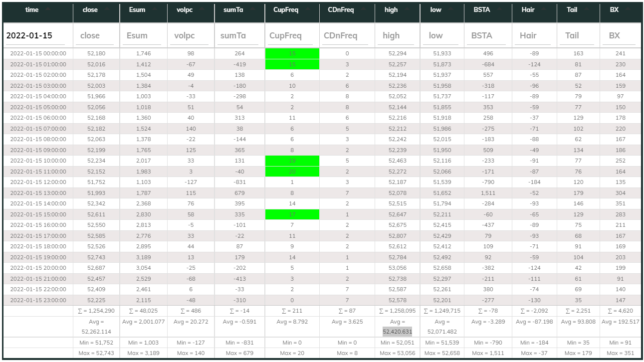
Task: Click footer ∑ = 87 under CDnFreq
Action: pos(347,311)
